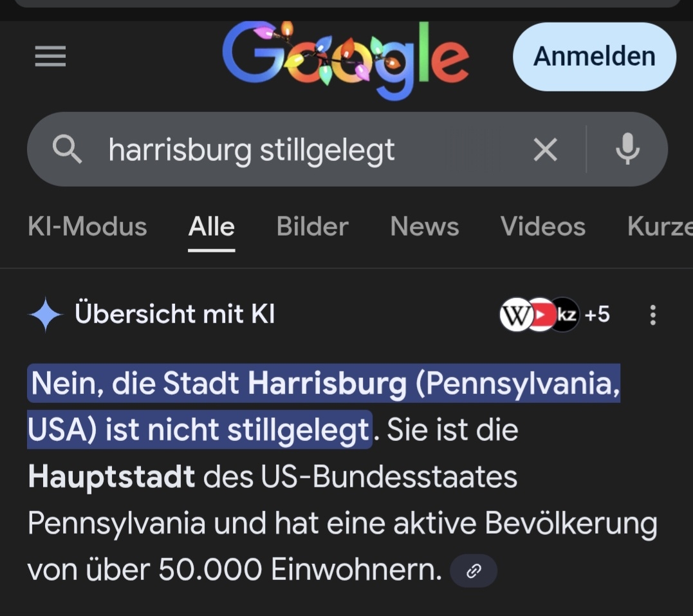Screen dimensions: 693x616
Task: Open the Bilder tab
Action: (312, 227)
